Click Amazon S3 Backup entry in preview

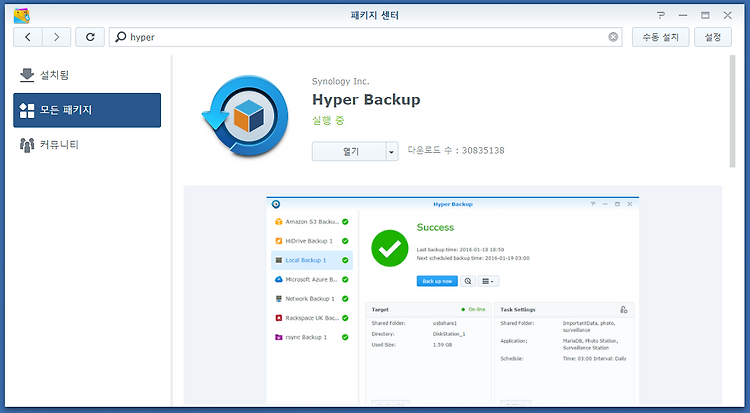[x=312, y=222]
